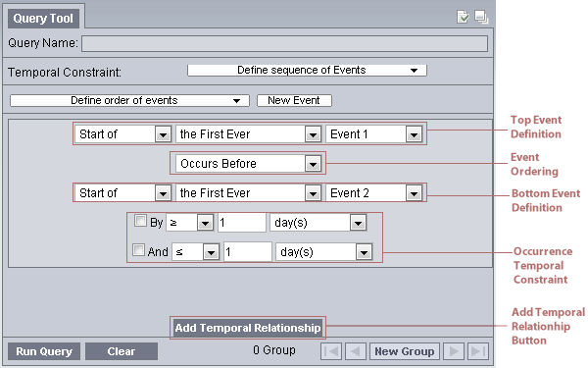This screenshot has width=588, height=368.
Task: Click the New Group button
Action: (404, 351)
